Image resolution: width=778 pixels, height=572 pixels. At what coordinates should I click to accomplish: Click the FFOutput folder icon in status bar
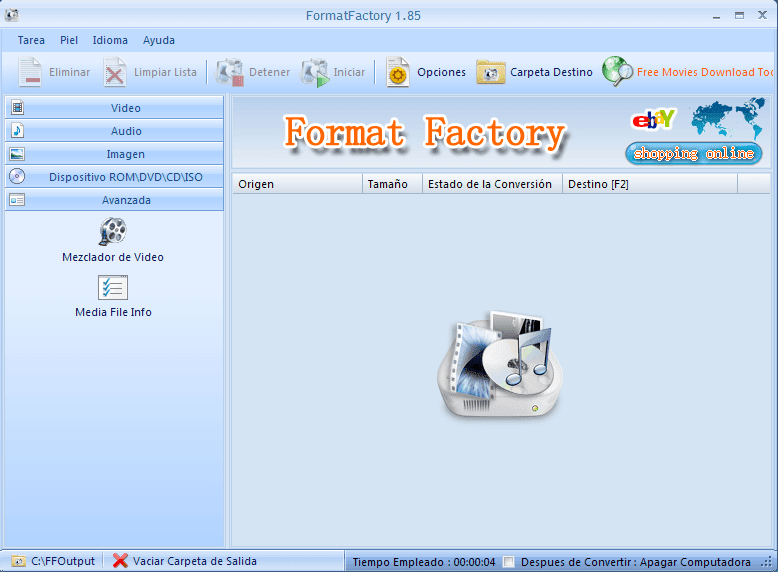[18, 561]
